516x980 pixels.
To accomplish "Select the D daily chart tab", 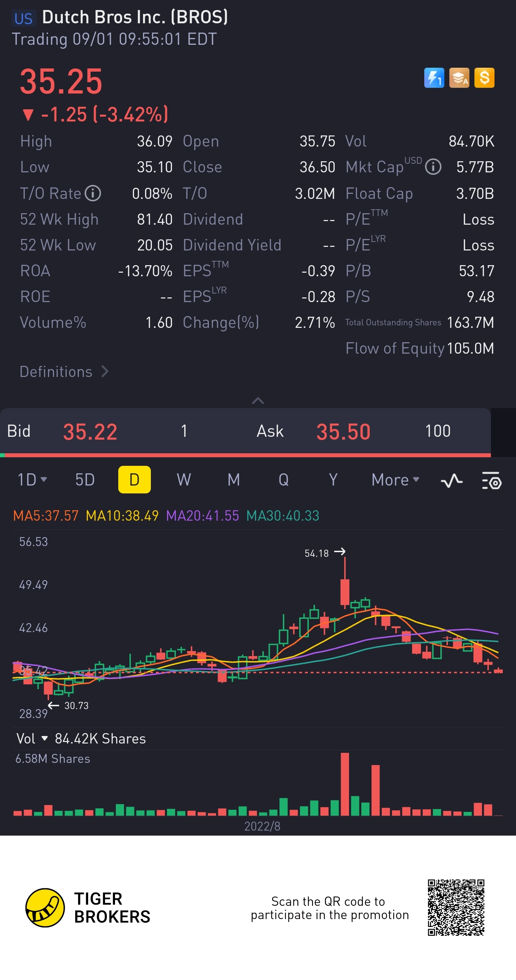I will pyautogui.click(x=134, y=480).
